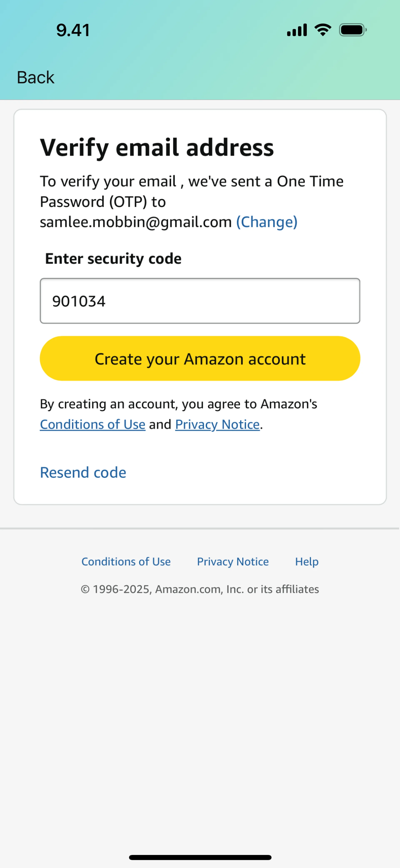Tap the One Time Password description text

click(x=191, y=191)
